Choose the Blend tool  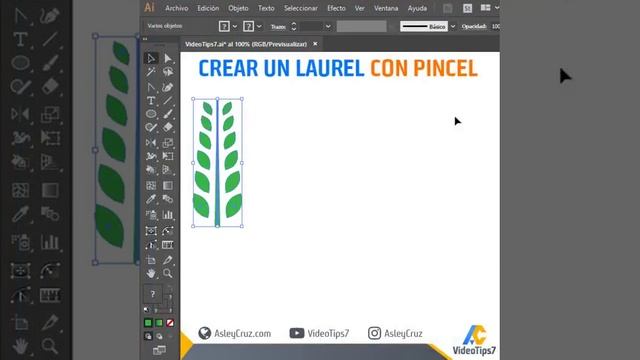168,199
